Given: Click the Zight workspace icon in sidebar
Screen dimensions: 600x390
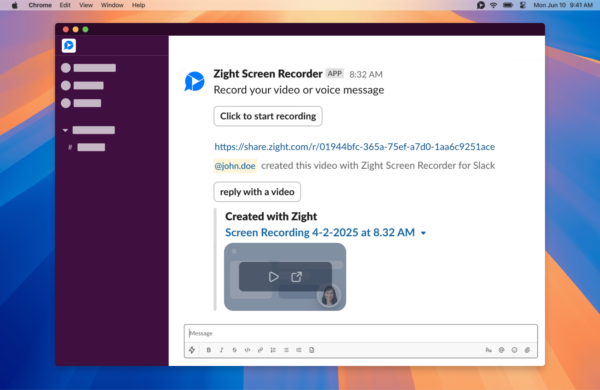Looking at the screenshot, I should tap(69, 46).
